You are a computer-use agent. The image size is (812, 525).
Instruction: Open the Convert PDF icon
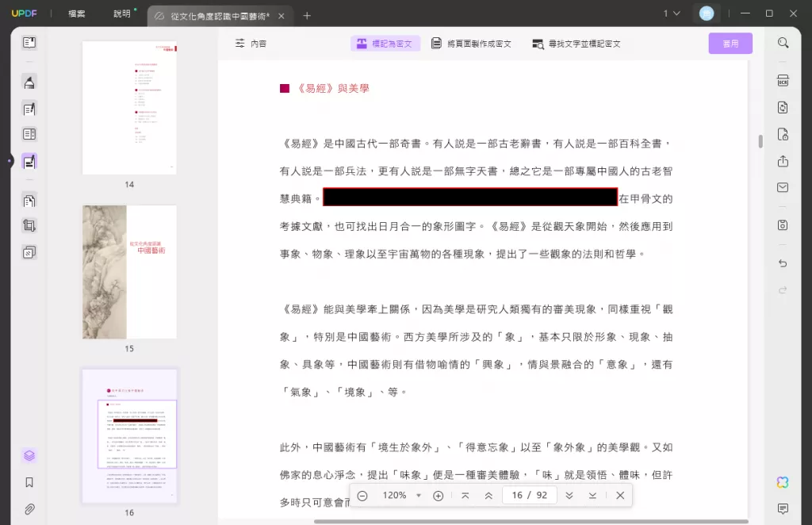point(783,107)
